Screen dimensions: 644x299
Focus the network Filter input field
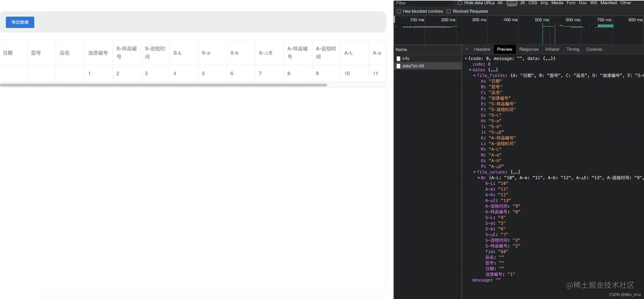424,3
